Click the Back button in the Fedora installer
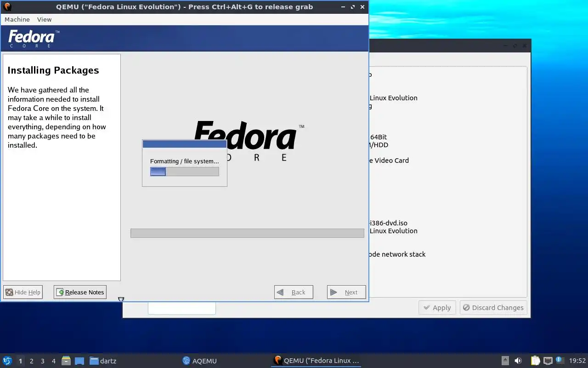Image resolution: width=588 pixels, height=368 pixels. click(294, 292)
